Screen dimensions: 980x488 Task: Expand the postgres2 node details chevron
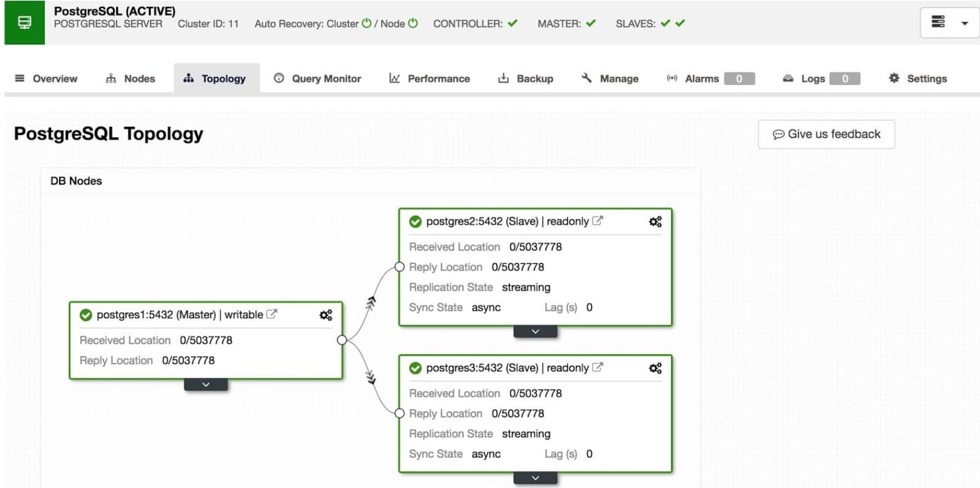(536, 332)
